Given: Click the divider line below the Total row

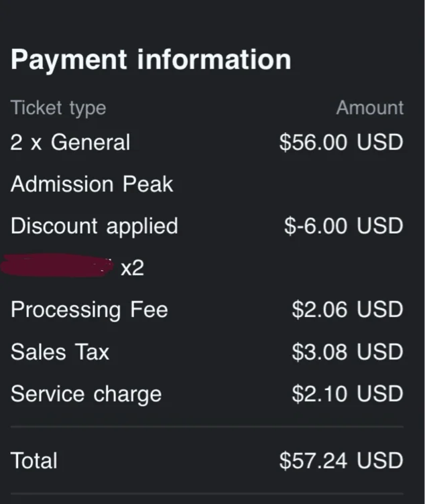Looking at the screenshot, I should [207, 493].
